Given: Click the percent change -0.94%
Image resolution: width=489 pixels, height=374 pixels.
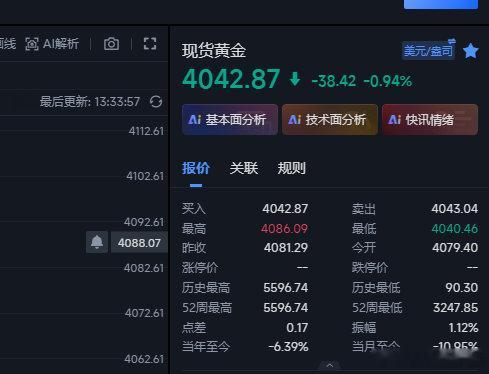Looking at the screenshot, I should [x=388, y=81].
